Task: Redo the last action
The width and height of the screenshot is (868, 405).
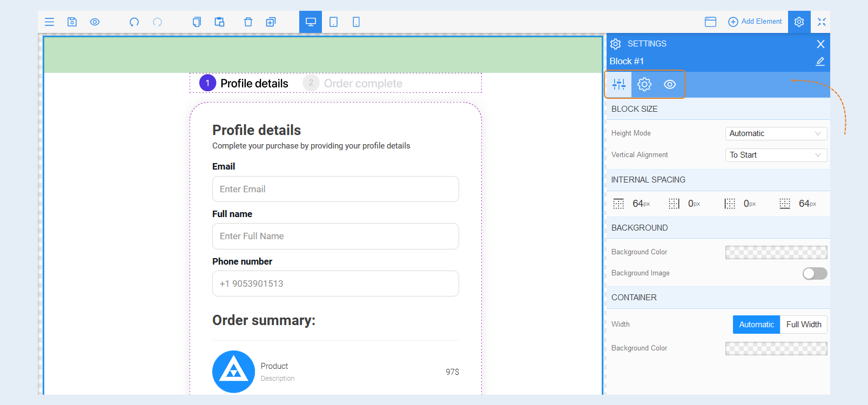Action: (157, 22)
